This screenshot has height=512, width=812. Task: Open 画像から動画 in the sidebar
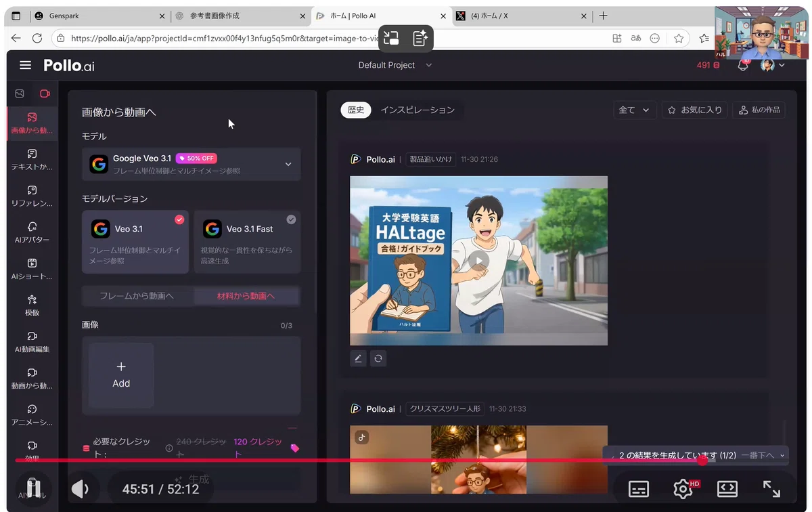click(x=32, y=123)
